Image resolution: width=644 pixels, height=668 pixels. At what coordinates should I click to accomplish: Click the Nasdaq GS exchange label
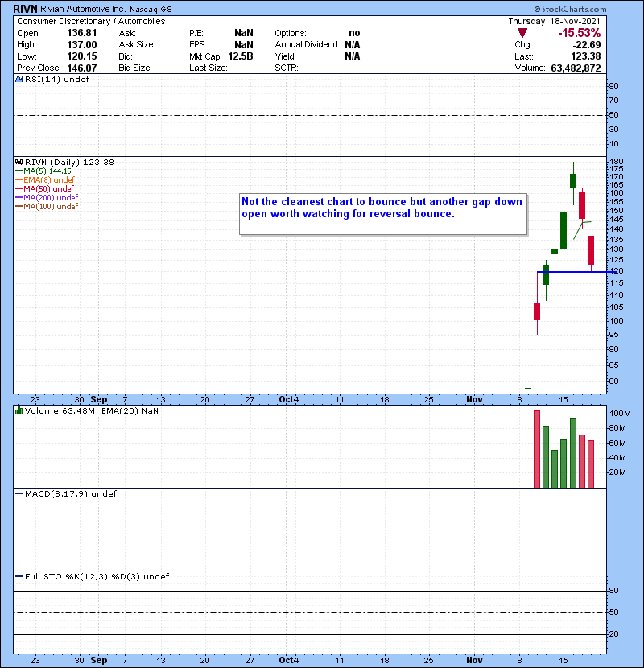pyautogui.click(x=151, y=10)
